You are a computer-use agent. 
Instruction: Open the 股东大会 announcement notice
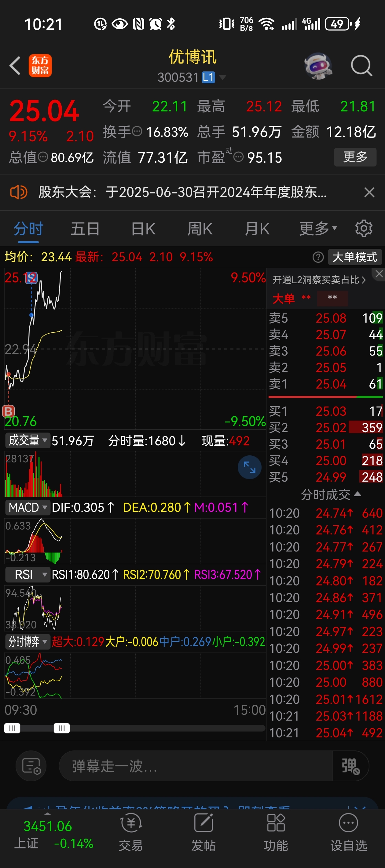[182, 192]
